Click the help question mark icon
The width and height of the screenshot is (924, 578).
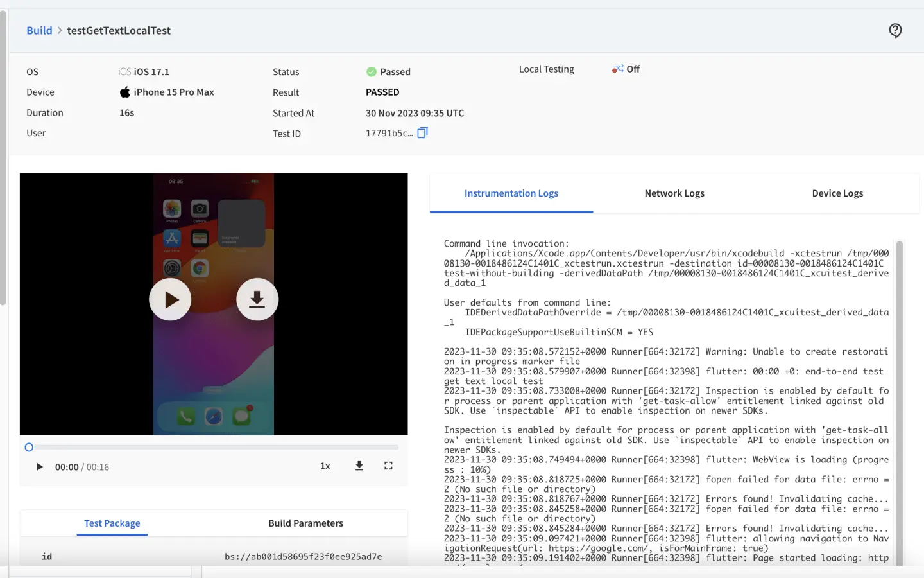tap(895, 30)
